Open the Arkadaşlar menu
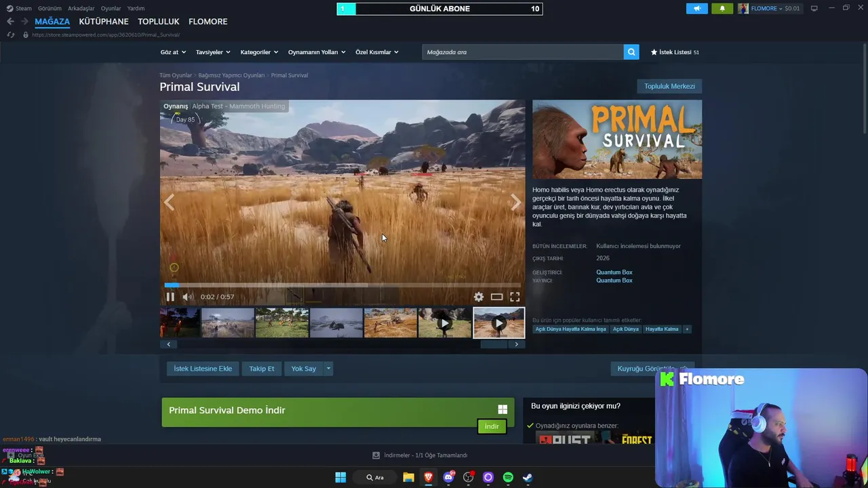Image resolution: width=868 pixels, height=488 pixels. click(81, 8)
